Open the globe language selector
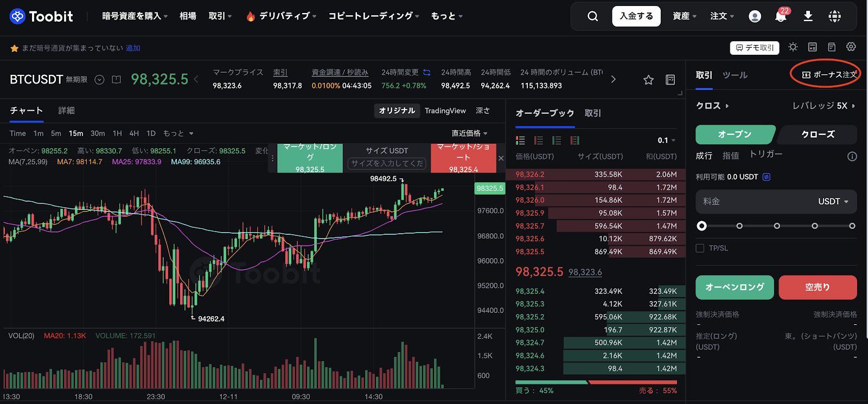Image resolution: width=868 pixels, height=404 pixels. [835, 16]
